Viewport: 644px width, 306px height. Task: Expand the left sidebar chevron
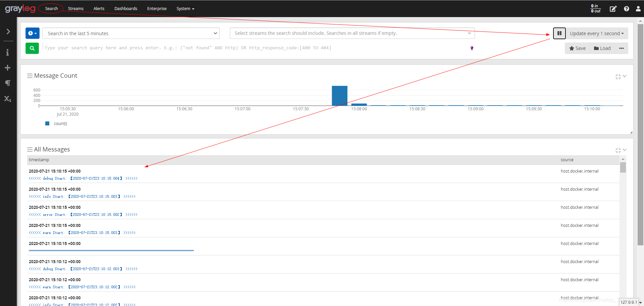(8, 32)
